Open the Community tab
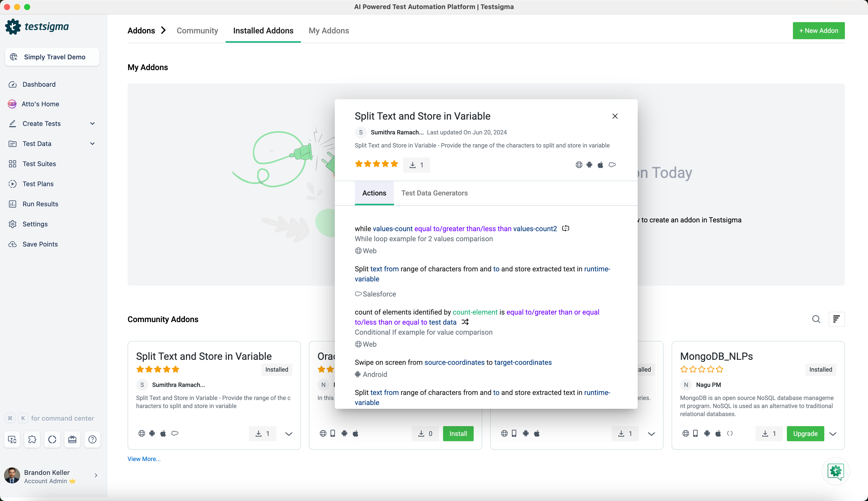The image size is (868, 501). coord(197,31)
